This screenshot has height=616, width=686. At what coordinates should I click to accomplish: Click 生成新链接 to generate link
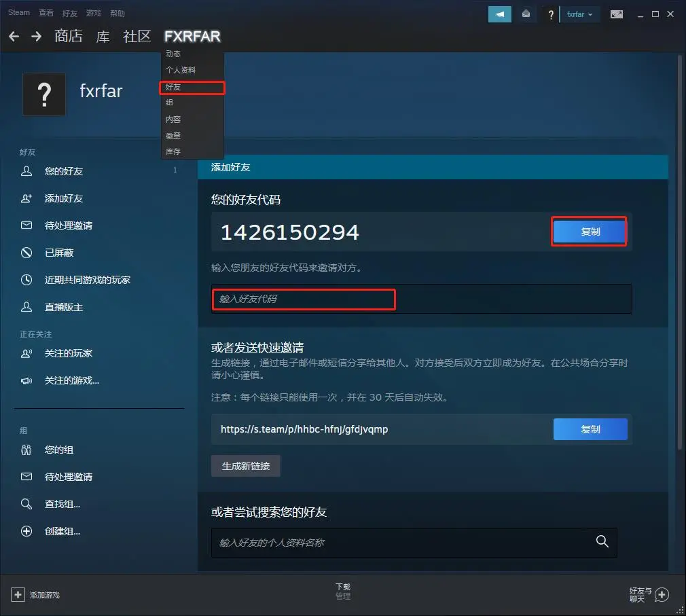pos(245,466)
